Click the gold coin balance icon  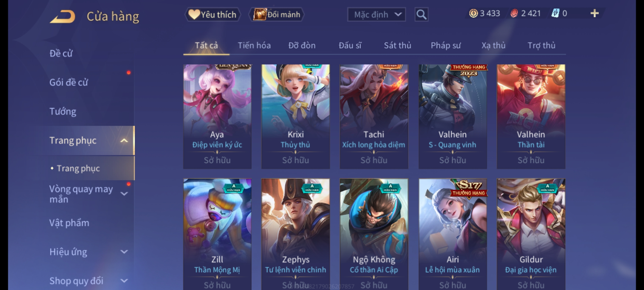coord(473,13)
